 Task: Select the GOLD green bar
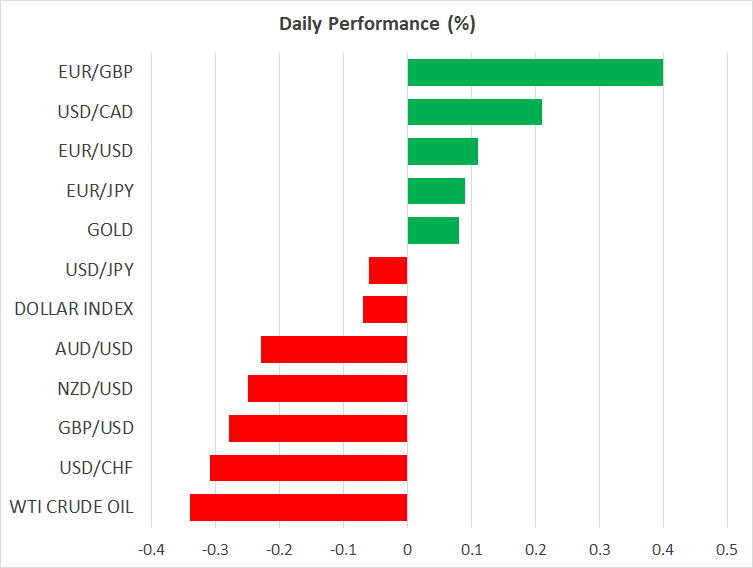tap(433, 230)
